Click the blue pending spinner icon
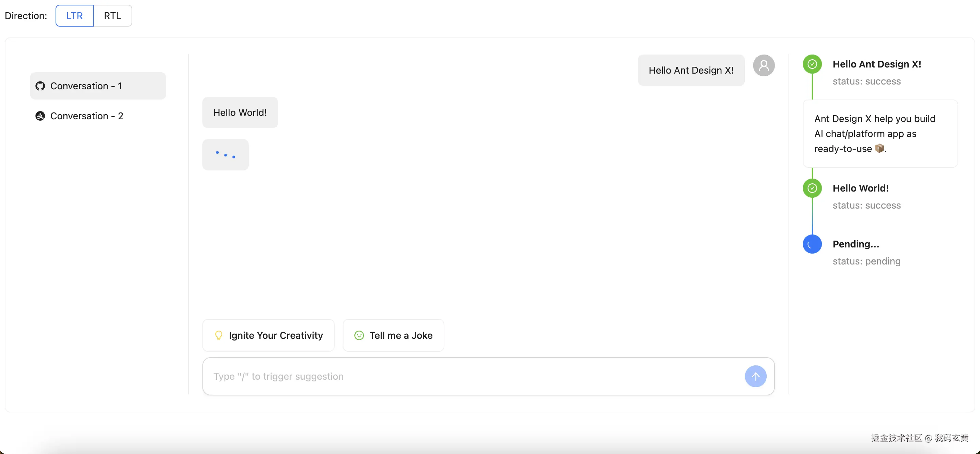This screenshot has width=980, height=454. (812, 244)
